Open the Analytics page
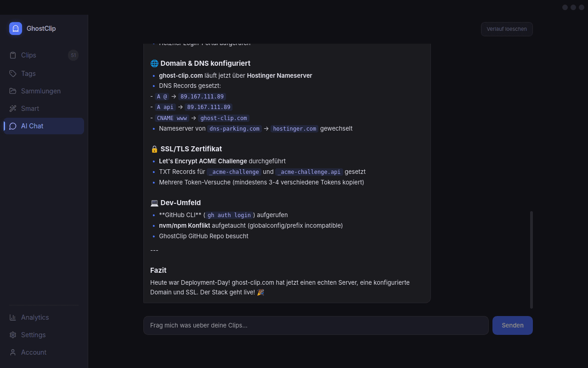Screen dimensions: 588x368 point(35,317)
